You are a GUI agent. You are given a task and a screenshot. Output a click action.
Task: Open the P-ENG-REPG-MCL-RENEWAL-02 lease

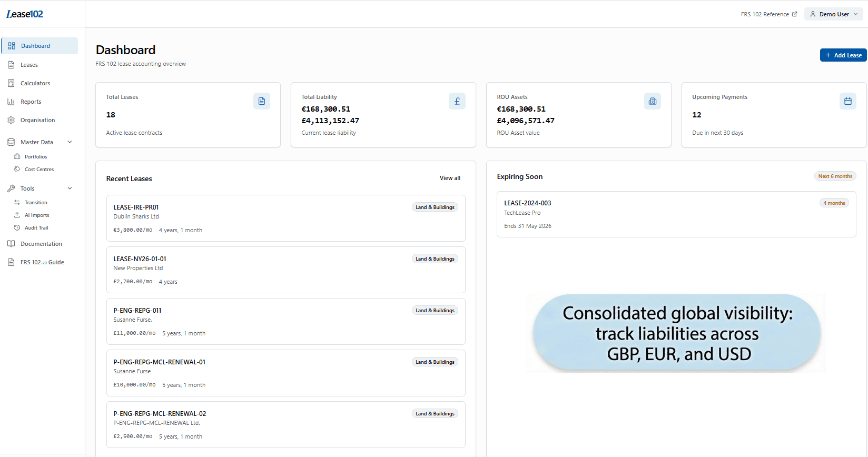pos(286,424)
